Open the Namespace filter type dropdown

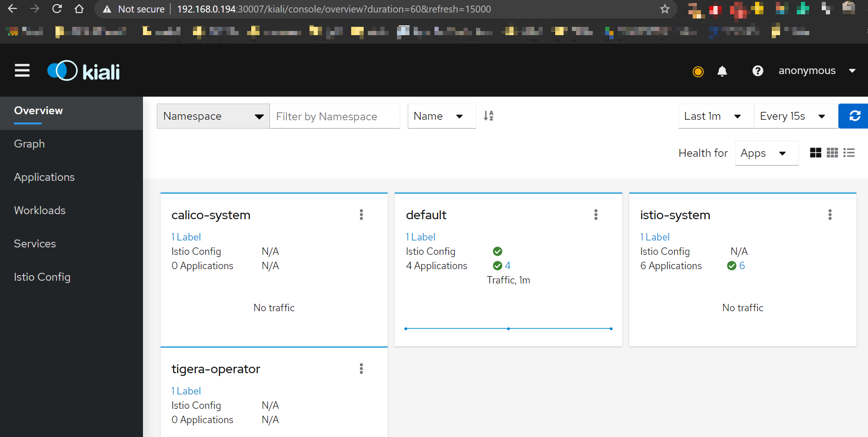213,116
